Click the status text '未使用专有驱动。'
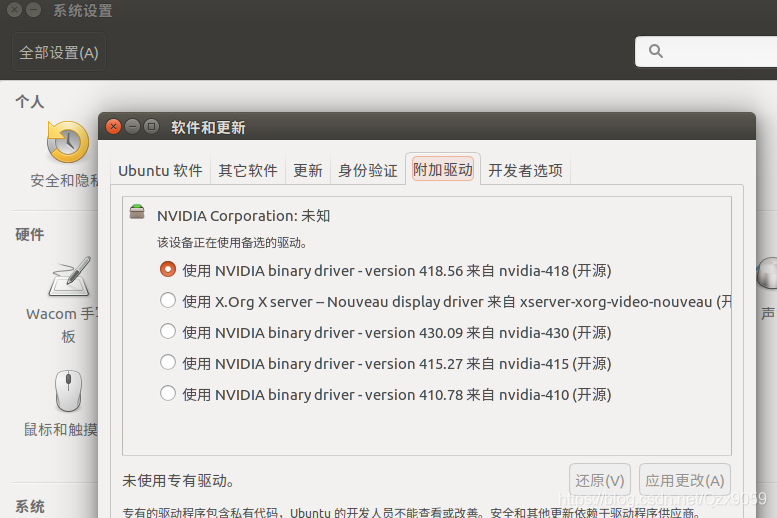 coord(178,481)
